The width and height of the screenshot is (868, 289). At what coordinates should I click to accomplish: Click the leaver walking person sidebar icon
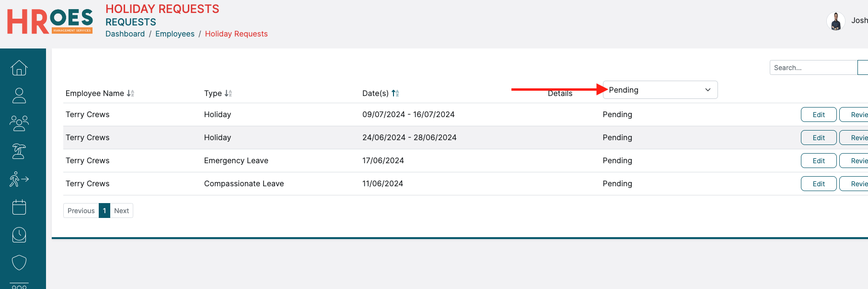(19, 179)
